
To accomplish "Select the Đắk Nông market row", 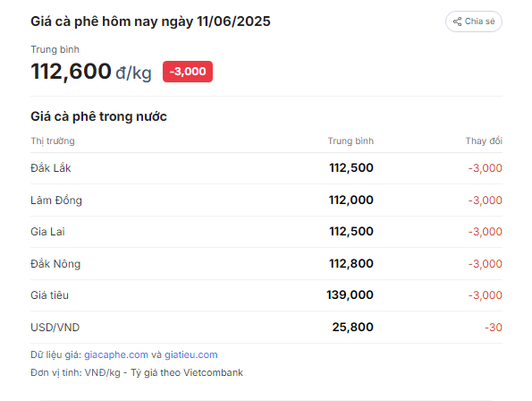I will point(266,263).
